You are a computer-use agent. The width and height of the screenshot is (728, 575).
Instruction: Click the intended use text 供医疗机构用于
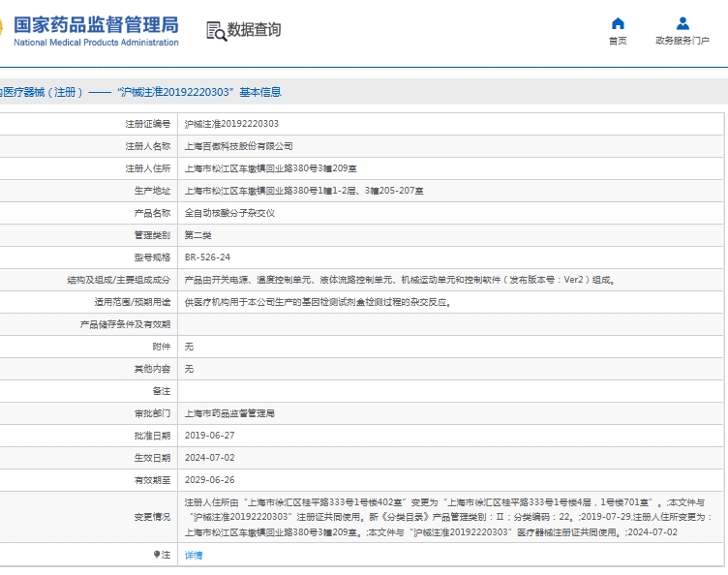[318, 302]
